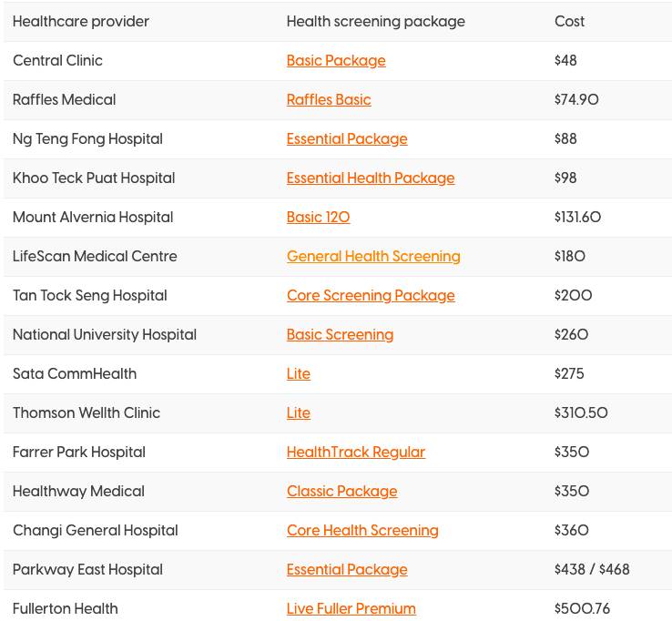
Task: Open Thomson Wellth Clinic's Lite link
Action: 299,413
